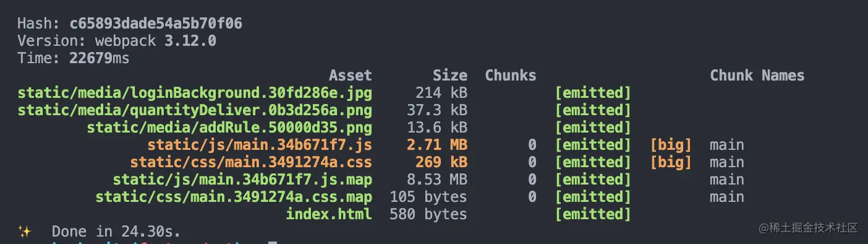Screen dimensions: 868x244
Task: Click the static/css/main.3491274a.css file path
Action: 251,162
